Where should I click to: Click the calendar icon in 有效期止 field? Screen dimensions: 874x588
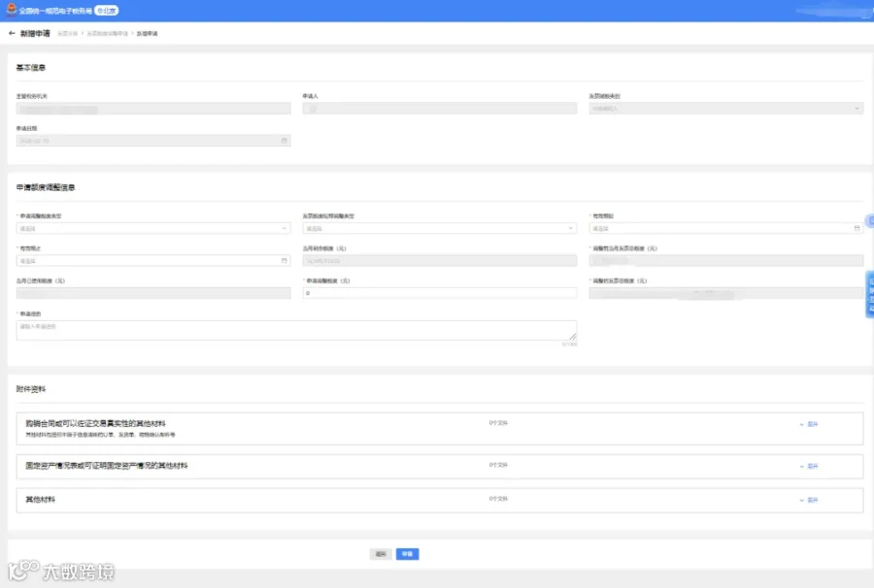coord(284,261)
